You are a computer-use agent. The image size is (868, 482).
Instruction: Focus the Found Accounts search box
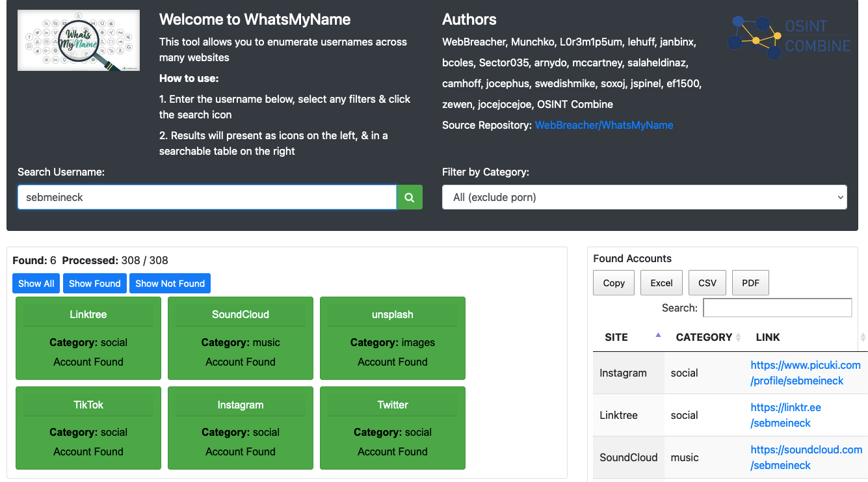[778, 308]
